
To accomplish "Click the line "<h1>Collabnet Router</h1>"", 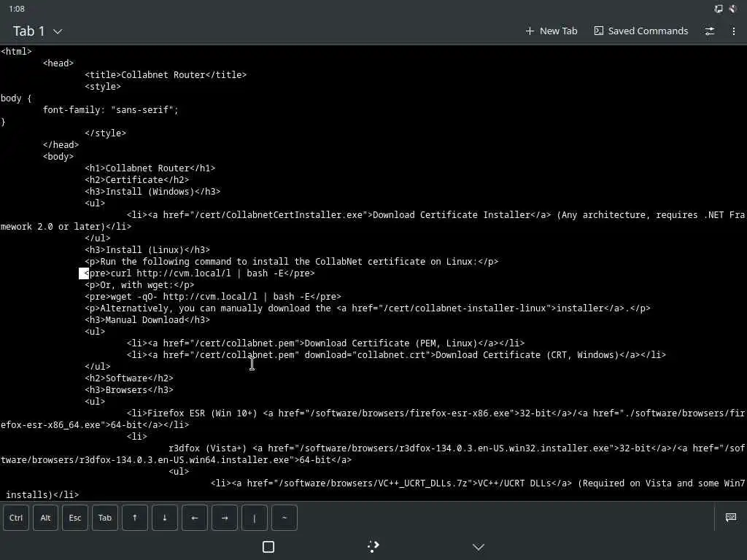I will 150,168.
